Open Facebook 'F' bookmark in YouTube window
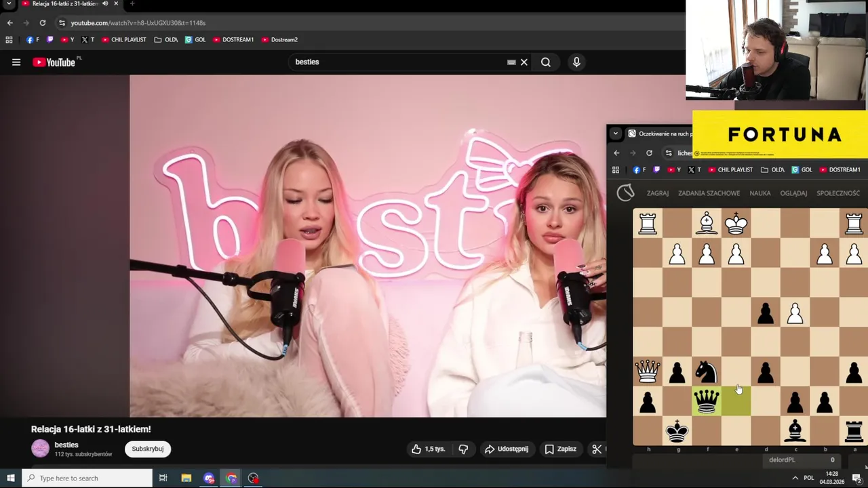Screen dimensions: 868x488 click(x=33, y=40)
